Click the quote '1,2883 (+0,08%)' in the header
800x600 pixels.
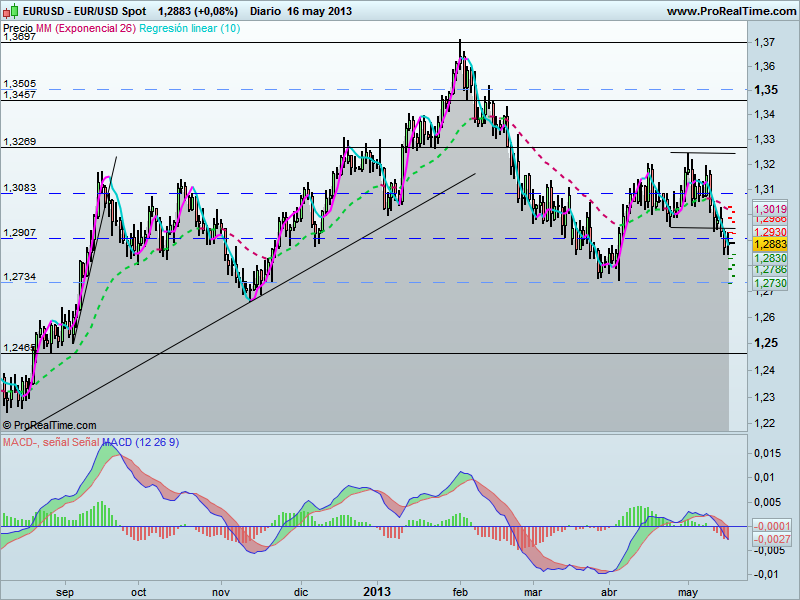pyautogui.click(x=197, y=11)
